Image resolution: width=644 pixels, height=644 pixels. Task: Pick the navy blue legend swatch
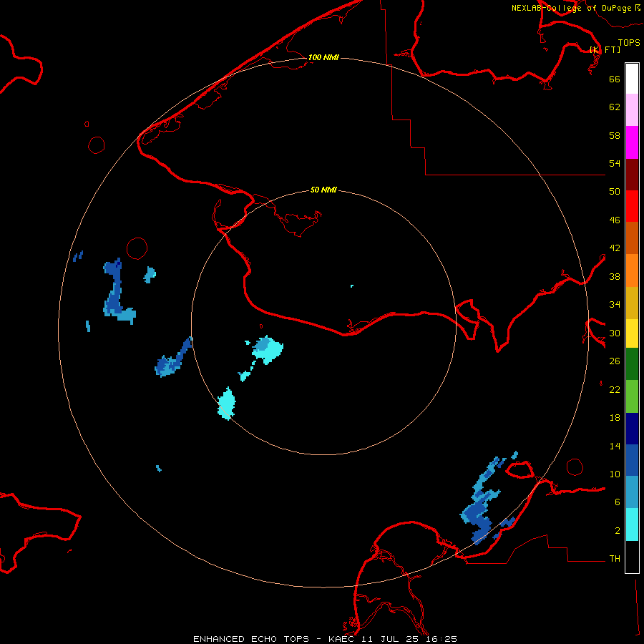(632, 429)
